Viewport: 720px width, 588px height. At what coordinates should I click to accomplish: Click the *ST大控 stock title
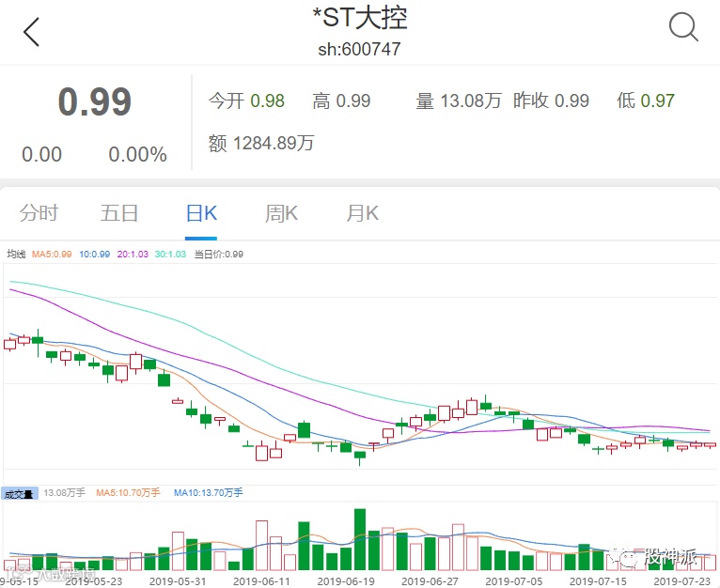coord(360,18)
